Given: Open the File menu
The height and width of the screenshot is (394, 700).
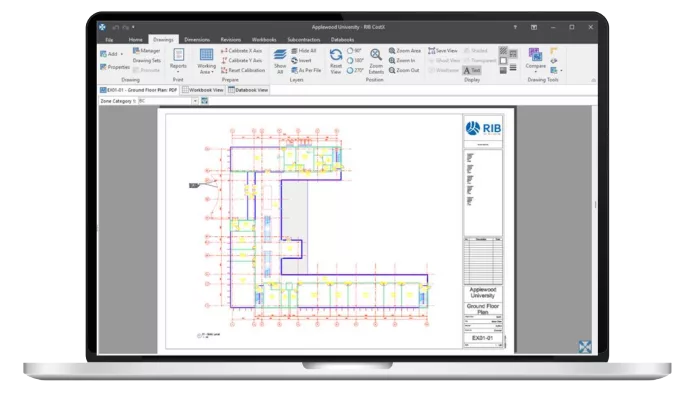Looking at the screenshot, I should click(x=109, y=40).
